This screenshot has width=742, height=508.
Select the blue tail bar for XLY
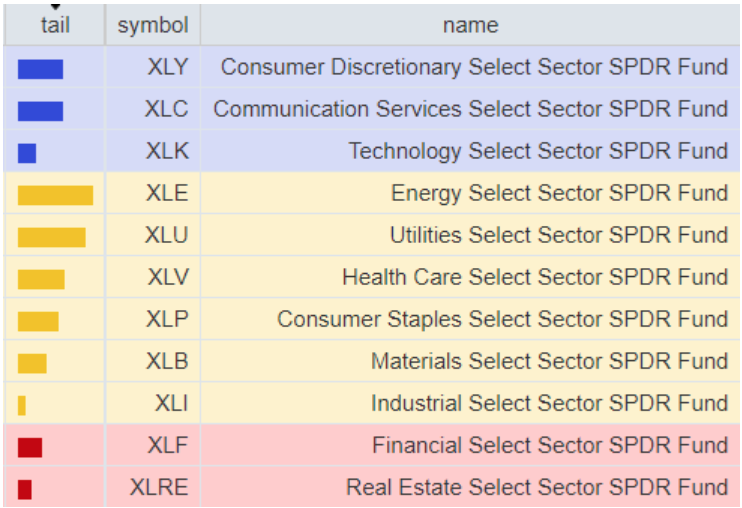(x=40, y=68)
